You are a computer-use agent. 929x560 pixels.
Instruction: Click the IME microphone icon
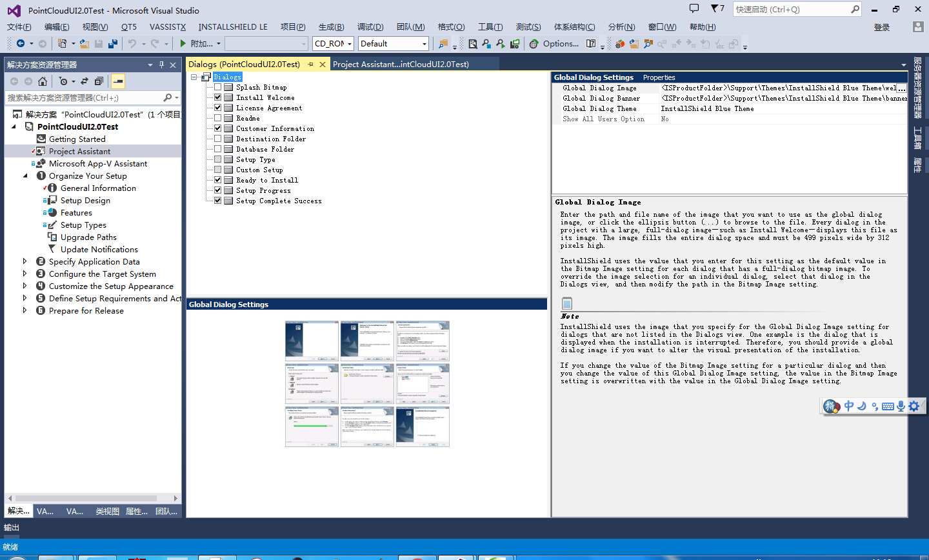901,406
